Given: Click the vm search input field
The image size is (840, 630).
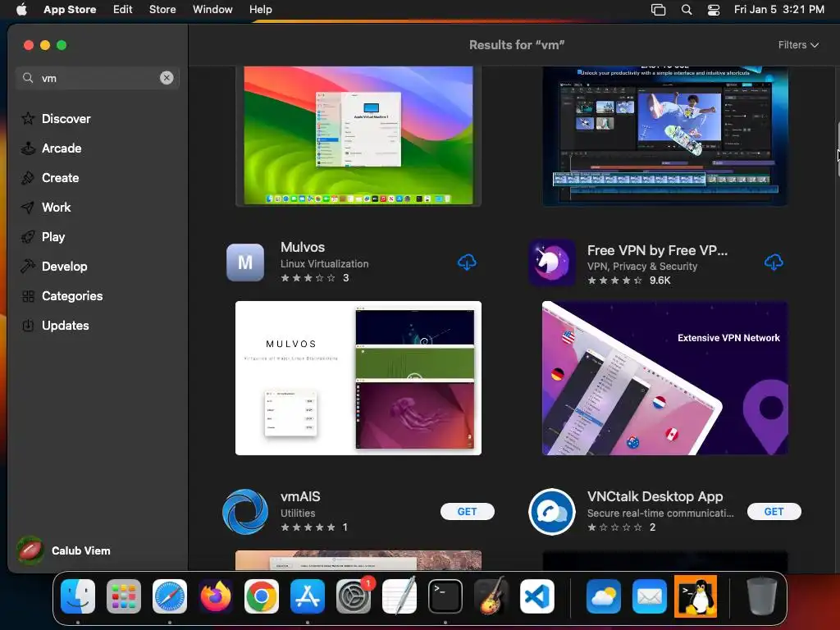Looking at the screenshot, I should (x=97, y=78).
